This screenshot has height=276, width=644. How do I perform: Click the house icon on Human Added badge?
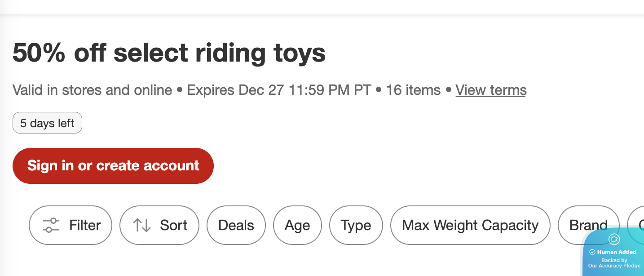pyautogui.click(x=614, y=239)
